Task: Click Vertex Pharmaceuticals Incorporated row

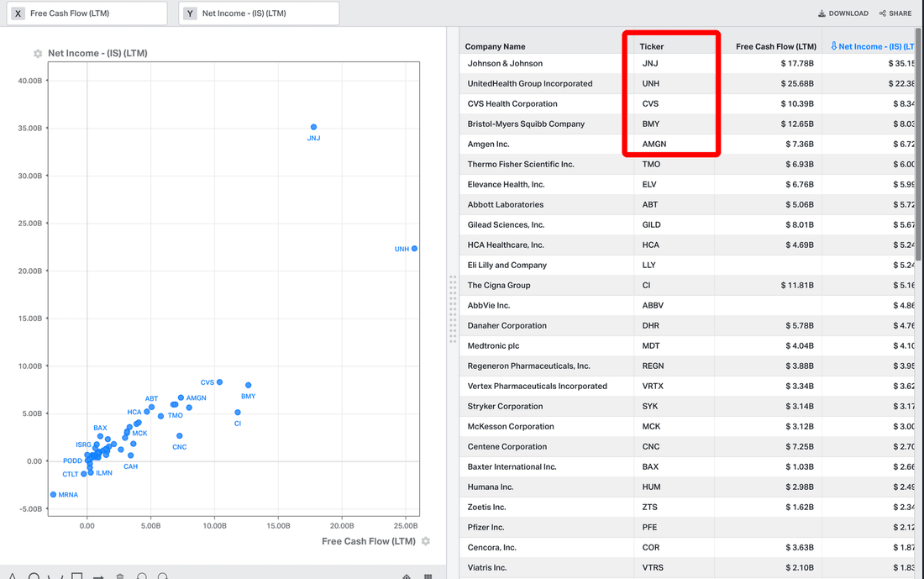Action: coord(687,387)
